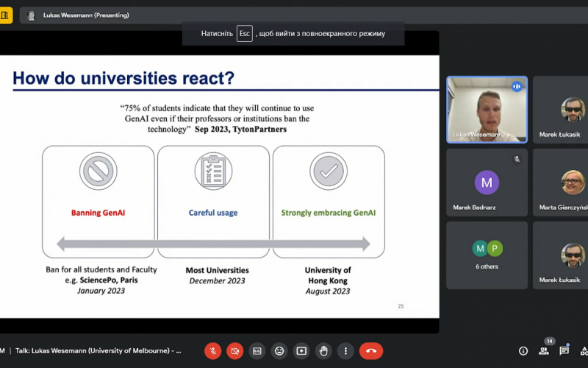The image size is (588, 368).
Task: Show the participants list
Action: [x=543, y=351]
